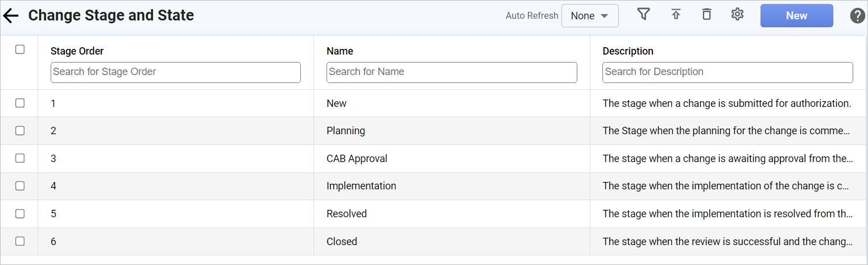Viewport: 868px width, 265px height.
Task: Open the Resolved stage entry
Action: tap(346, 214)
